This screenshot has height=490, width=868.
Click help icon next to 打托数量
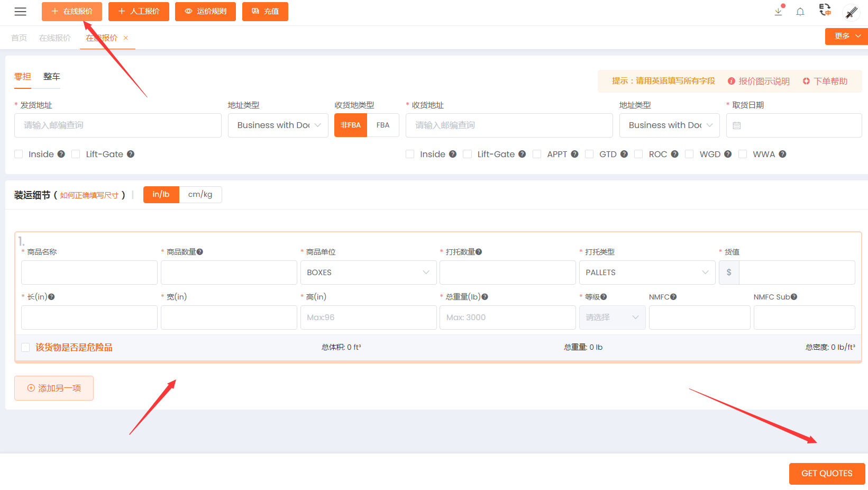pos(479,252)
